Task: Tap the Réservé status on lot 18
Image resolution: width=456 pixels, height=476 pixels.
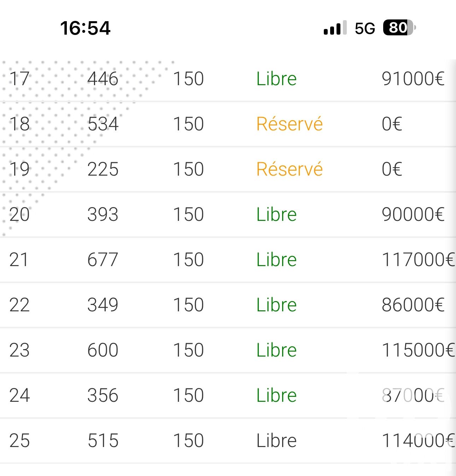Action: (290, 124)
